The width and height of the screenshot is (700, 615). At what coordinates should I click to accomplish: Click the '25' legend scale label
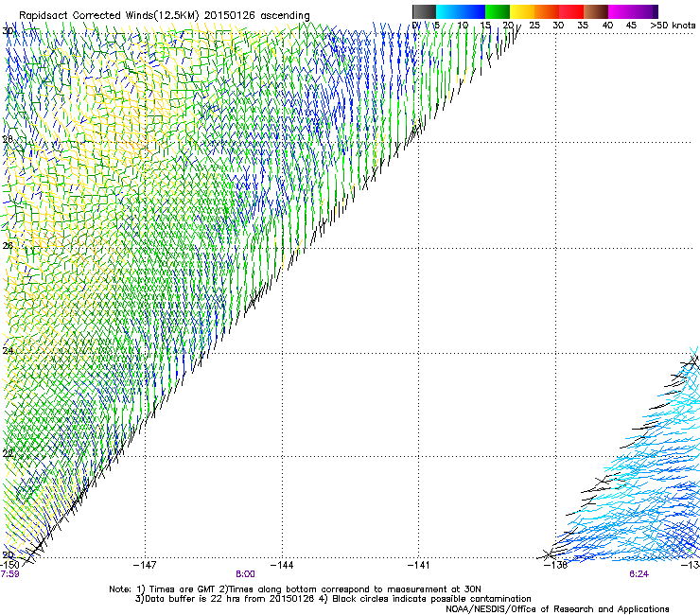534,26
